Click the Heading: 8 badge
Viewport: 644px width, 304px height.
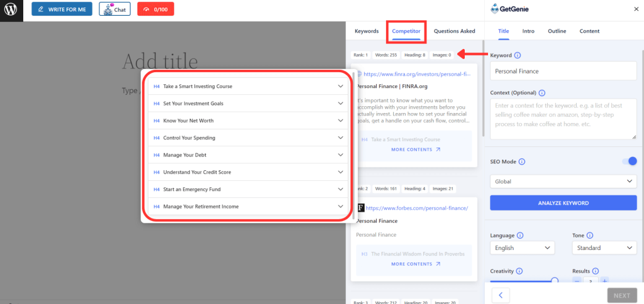tap(415, 55)
